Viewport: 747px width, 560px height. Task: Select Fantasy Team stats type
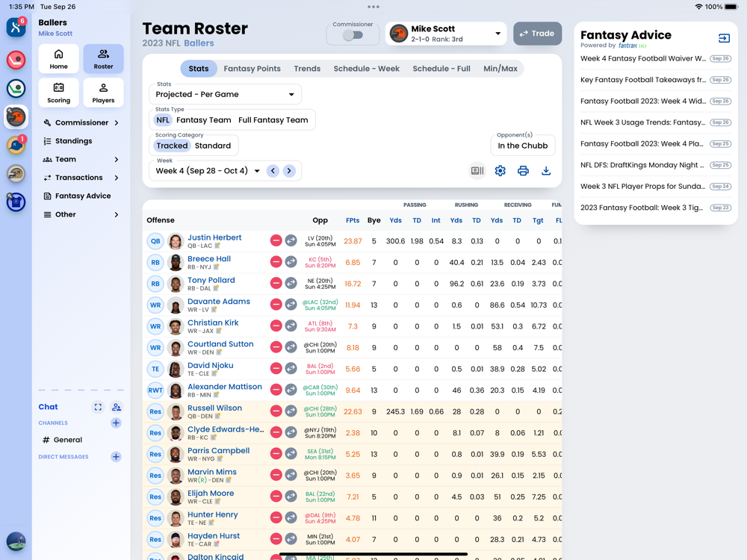(x=203, y=120)
